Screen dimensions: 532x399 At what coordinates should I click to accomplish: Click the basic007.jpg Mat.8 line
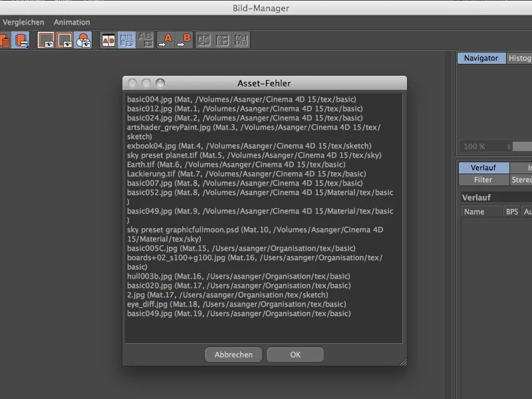[x=245, y=184]
